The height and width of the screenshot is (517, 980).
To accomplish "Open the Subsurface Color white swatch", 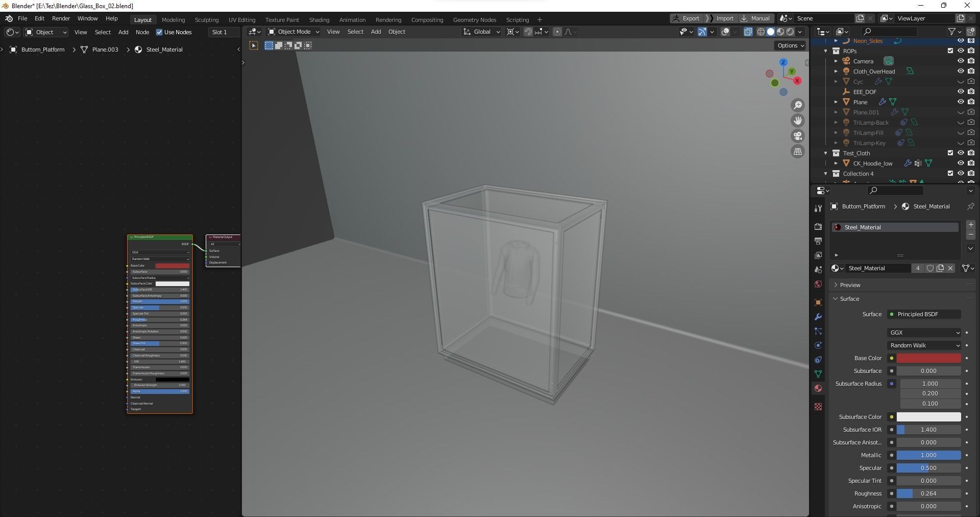I will point(928,417).
